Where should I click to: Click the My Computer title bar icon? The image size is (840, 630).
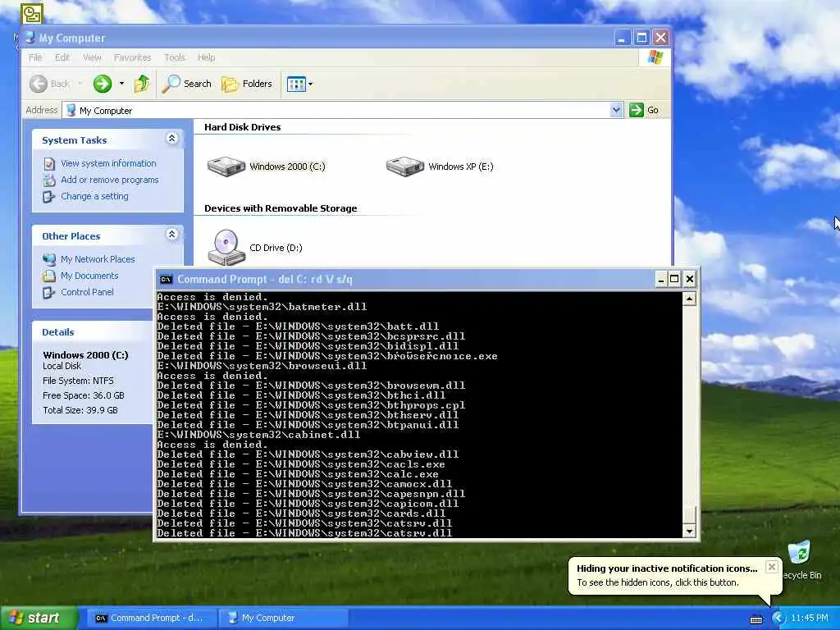(x=30, y=38)
